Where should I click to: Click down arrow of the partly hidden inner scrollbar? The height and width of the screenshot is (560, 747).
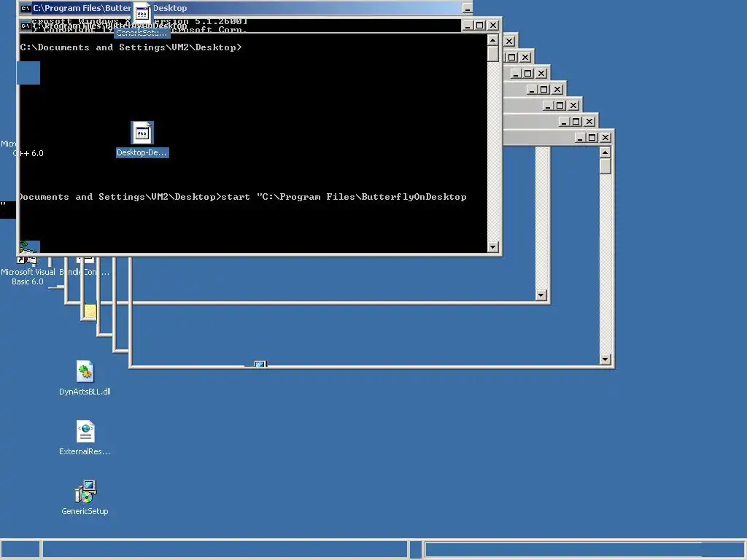tap(541, 295)
